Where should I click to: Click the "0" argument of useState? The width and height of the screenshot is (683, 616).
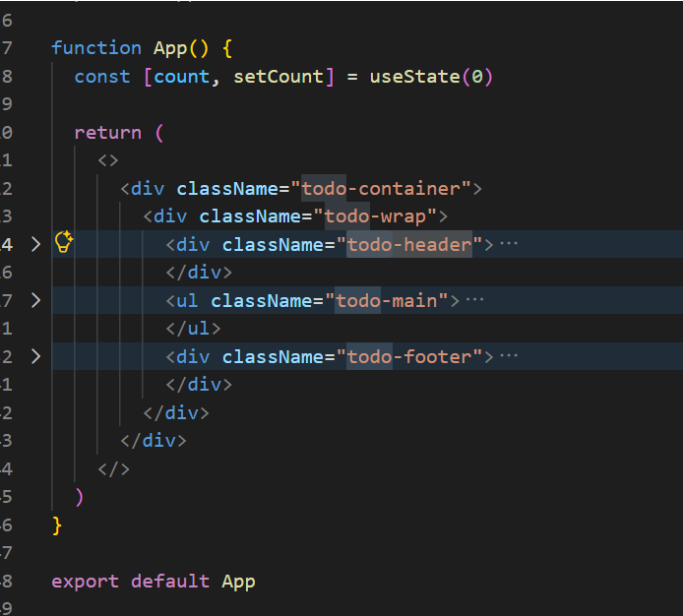click(477, 77)
